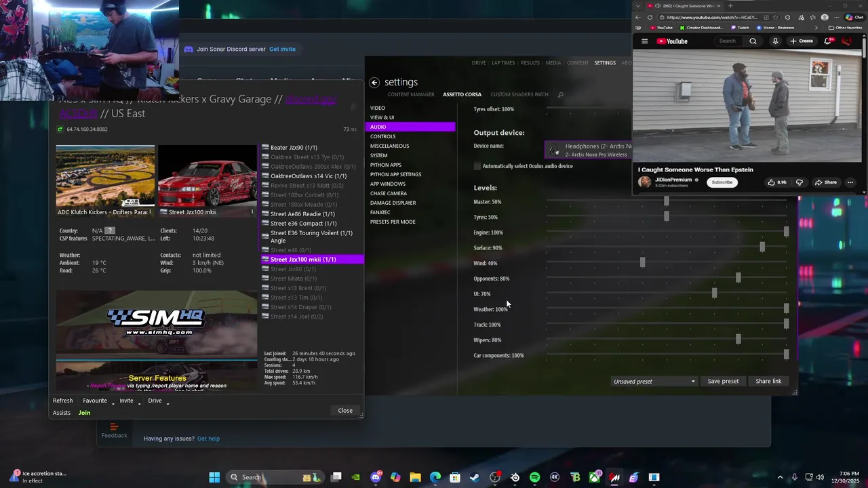Show hidden system tray icons
Screen dimensions: 868x488
pyautogui.click(x=780, y=477)
